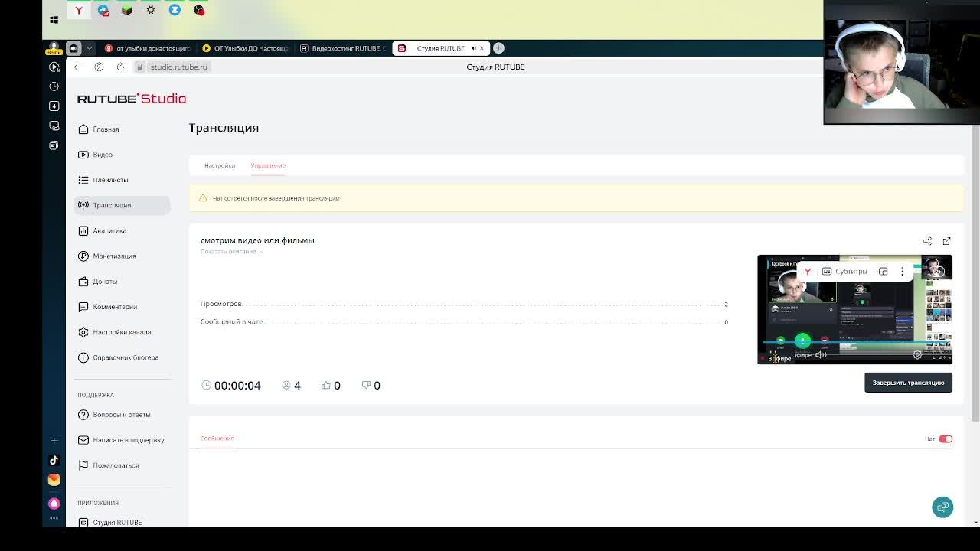Click the 00:00:04 stream timer
The width and height of the screenshot is (980, 551).
[237, 386]
